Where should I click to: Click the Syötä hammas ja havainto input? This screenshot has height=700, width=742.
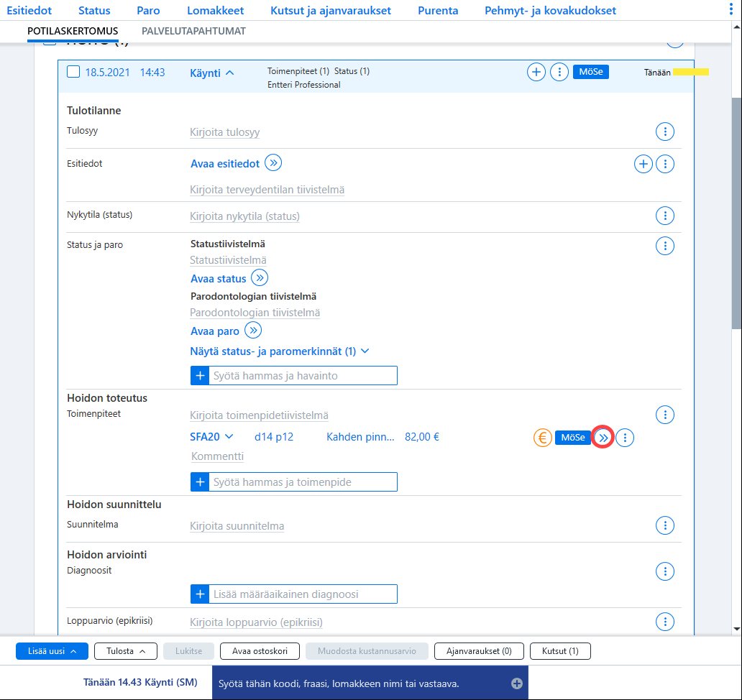(303, 376)
